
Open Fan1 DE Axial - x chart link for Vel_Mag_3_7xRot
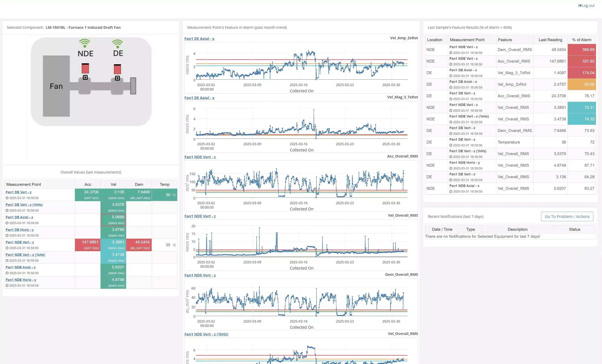199,98
